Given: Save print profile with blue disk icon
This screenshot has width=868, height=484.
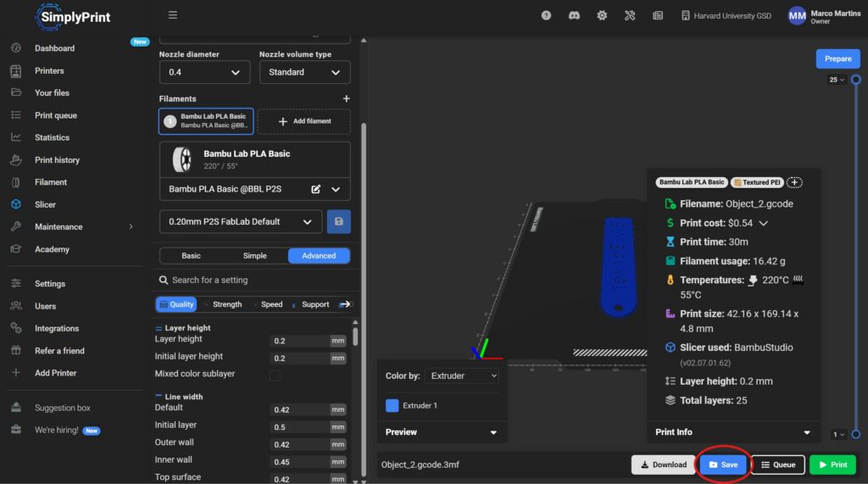Looking at the screenshot, I should click(x=339, y=221).
